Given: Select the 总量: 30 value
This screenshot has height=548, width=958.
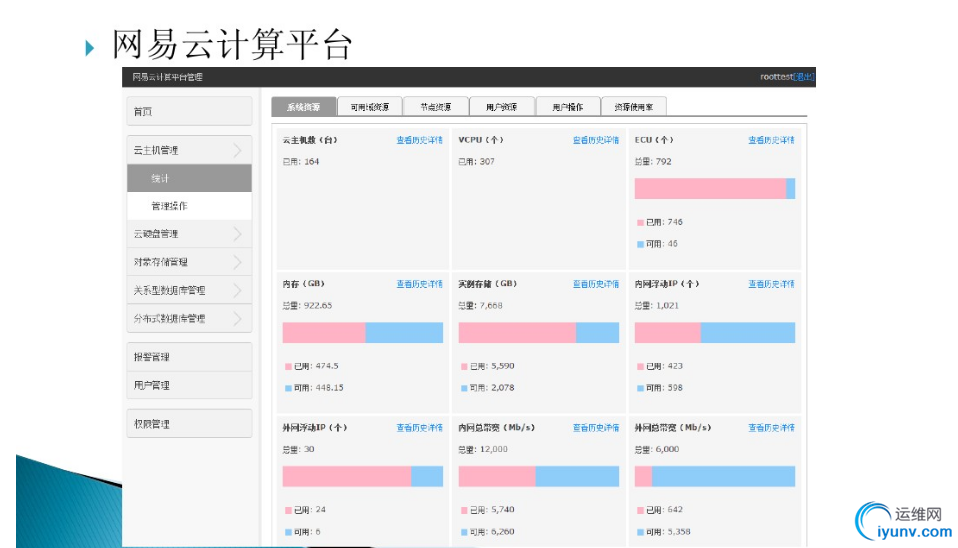Looking at the screenshot, I should pyautogui.click(x=299, y=449).
